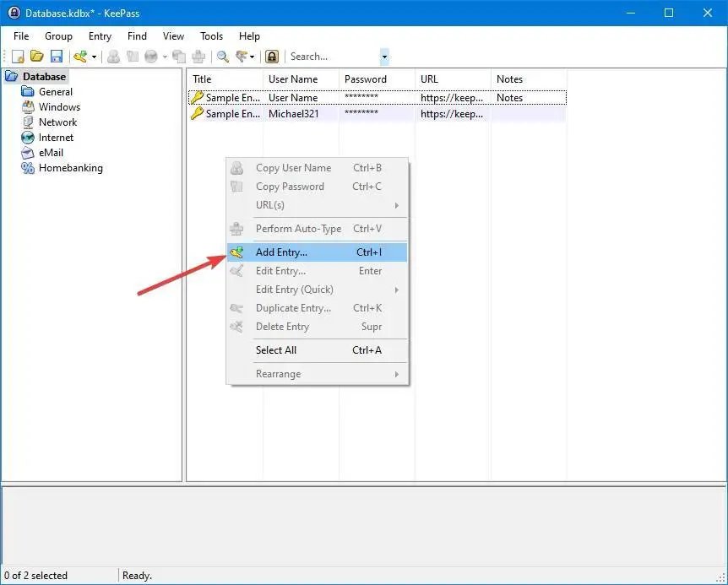The width and height of the screenshot is (728, 585).
Task: Click the Duplicate Entry... context item
Action: (x=317, y=308)
